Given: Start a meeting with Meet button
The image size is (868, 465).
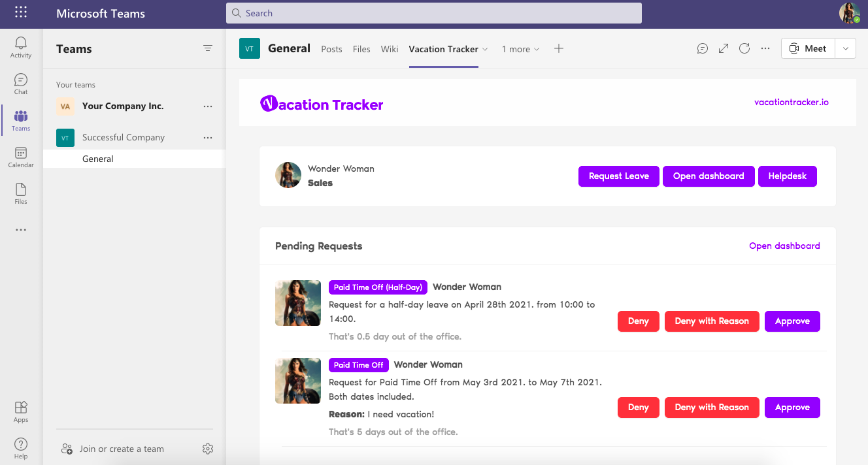Looking at the screenshot, I should click(x=809, y=48).
